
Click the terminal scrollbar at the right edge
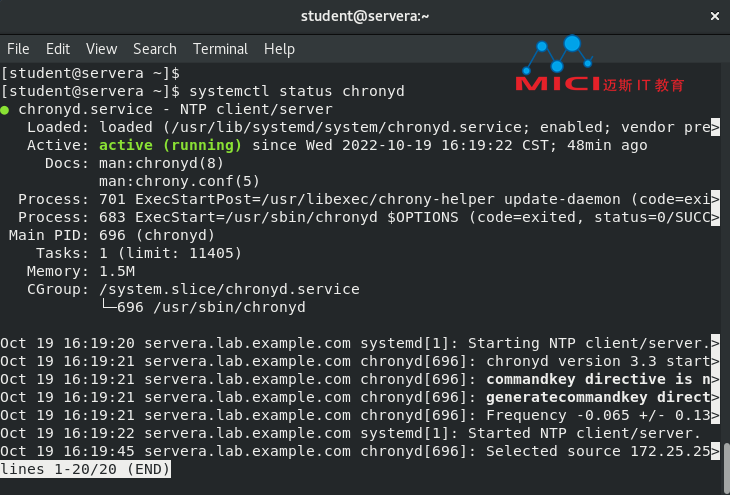click(x=726, y=461)
